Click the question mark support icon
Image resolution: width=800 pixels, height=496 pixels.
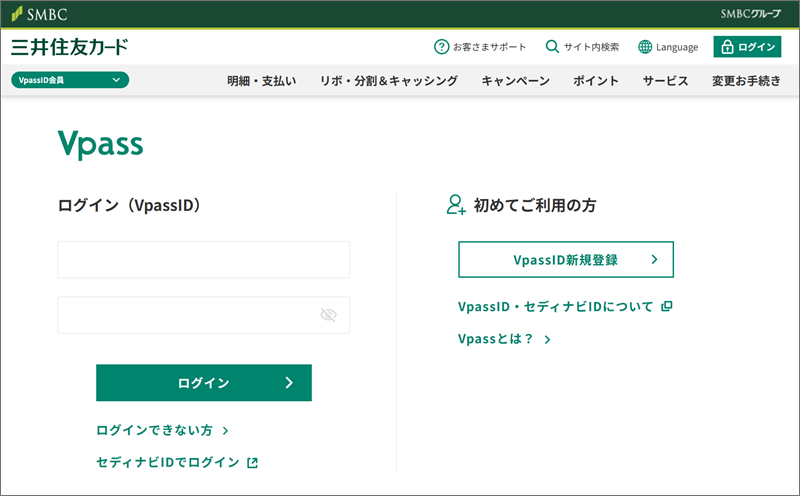[441, 47]
